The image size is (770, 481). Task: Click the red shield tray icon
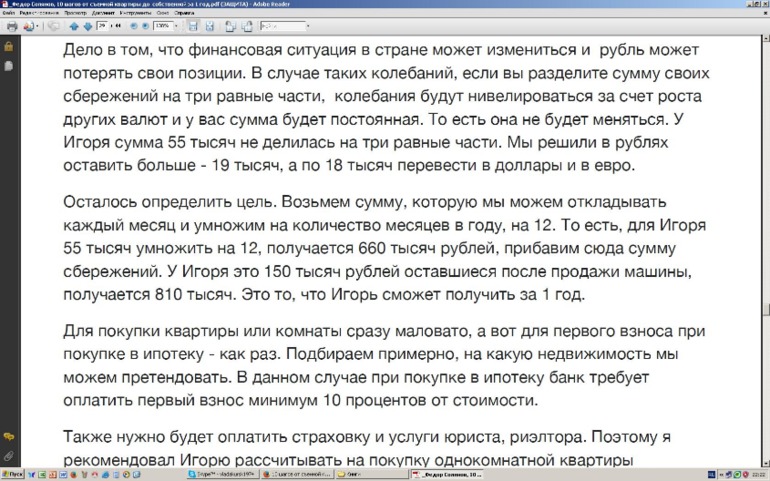tap(745, 475)
